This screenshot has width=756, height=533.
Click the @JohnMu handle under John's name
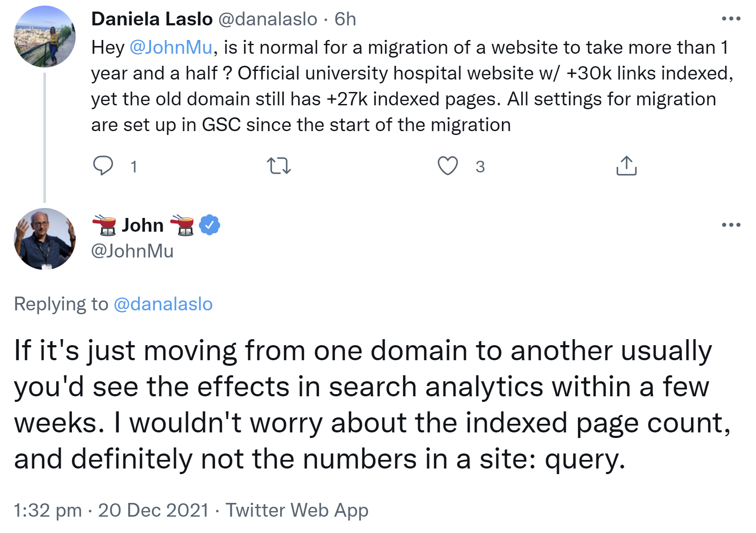132,251
